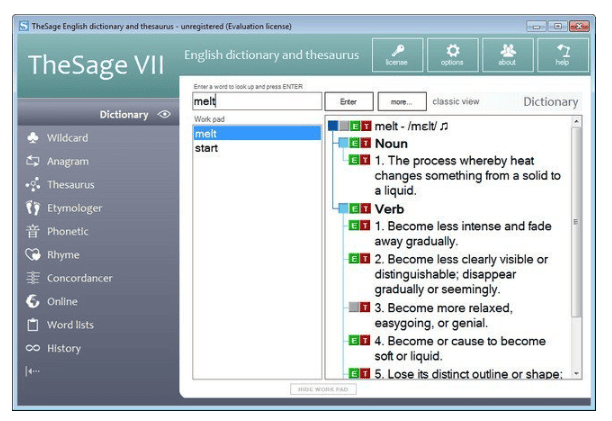Click T icon beside 'Become more relaxed'
Screen dimensions: 612x421
[365, 307]
